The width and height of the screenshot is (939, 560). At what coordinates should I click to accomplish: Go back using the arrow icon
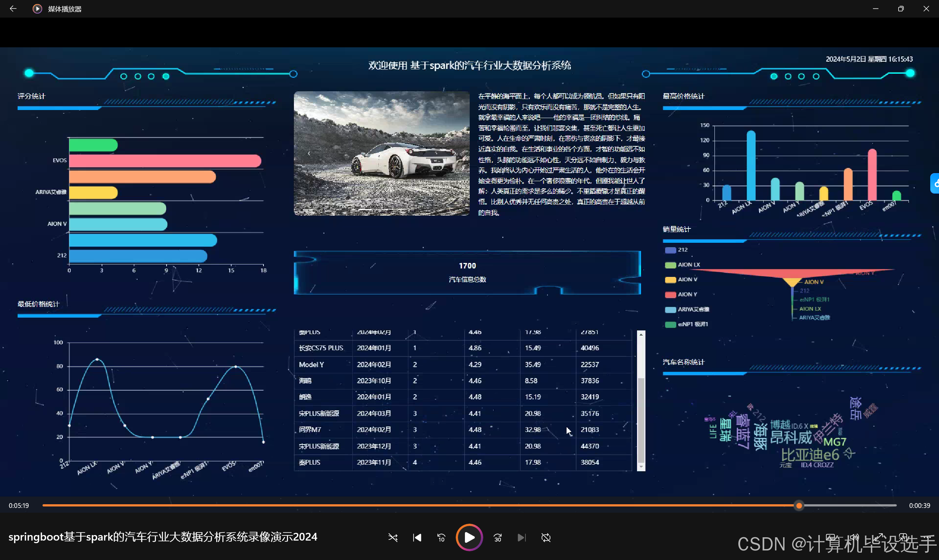tap(13, 9)
